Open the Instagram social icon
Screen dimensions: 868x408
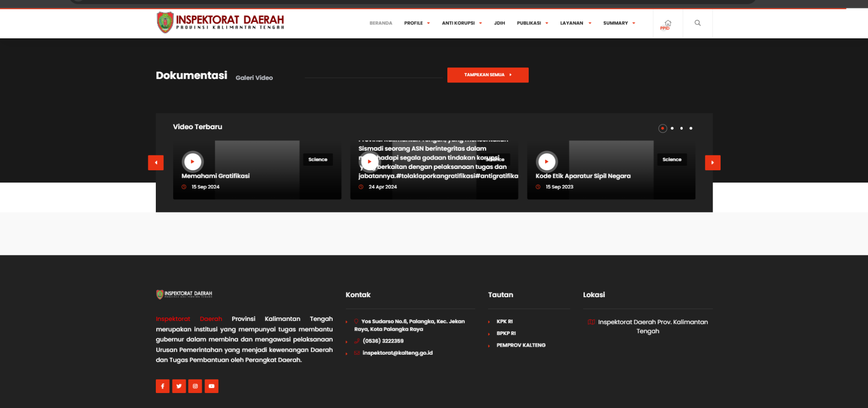195,386
